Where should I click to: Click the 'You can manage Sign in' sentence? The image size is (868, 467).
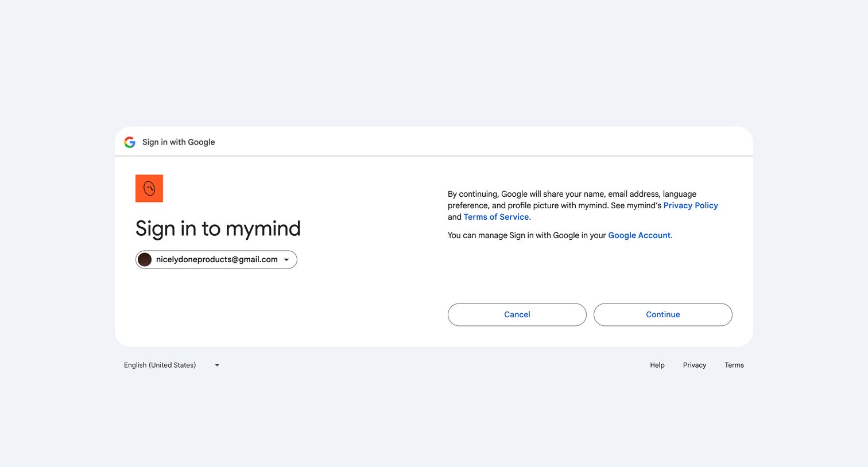point(560,235)
